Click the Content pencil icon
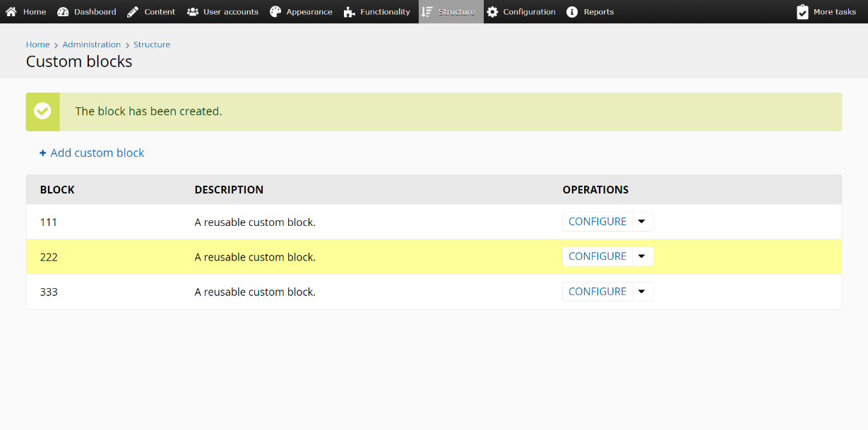 (x=133, y=12)
